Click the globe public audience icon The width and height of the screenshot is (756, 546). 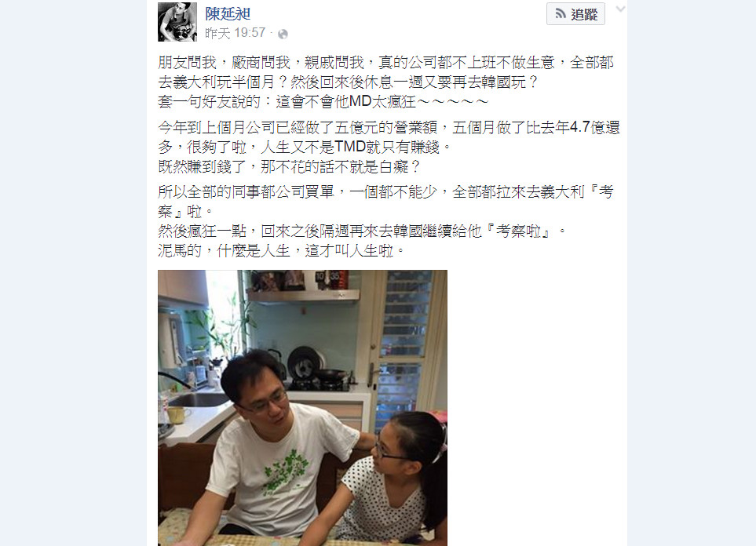283,34
